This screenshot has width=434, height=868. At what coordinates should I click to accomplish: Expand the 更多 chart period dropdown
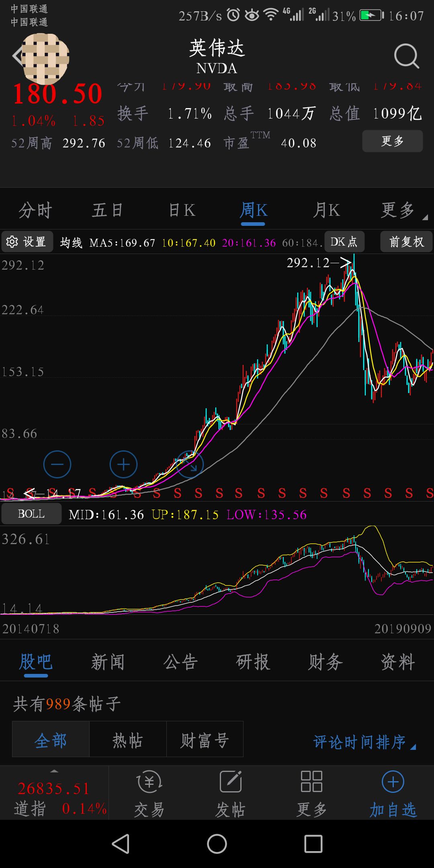(x=403, y=210)
